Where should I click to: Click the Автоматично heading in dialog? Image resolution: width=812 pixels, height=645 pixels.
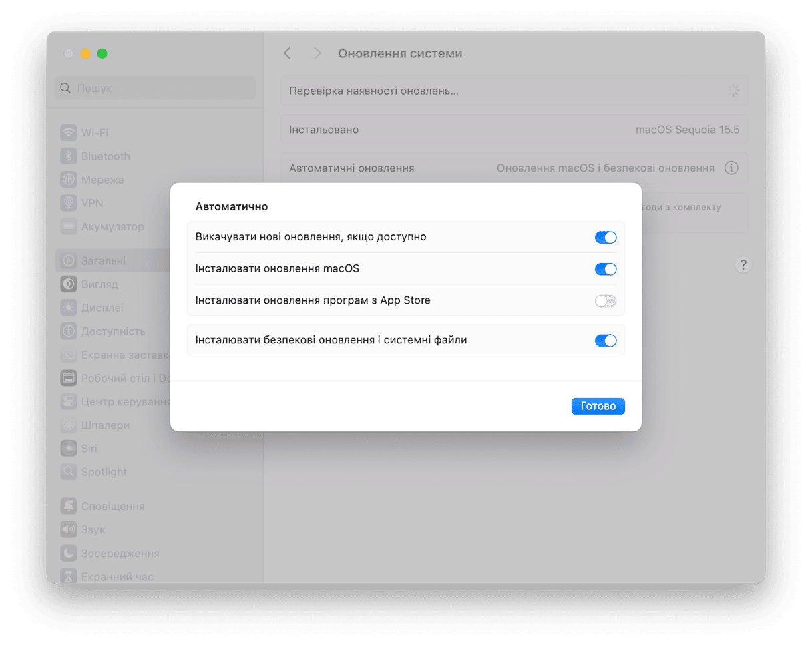(x=232, y=206)
